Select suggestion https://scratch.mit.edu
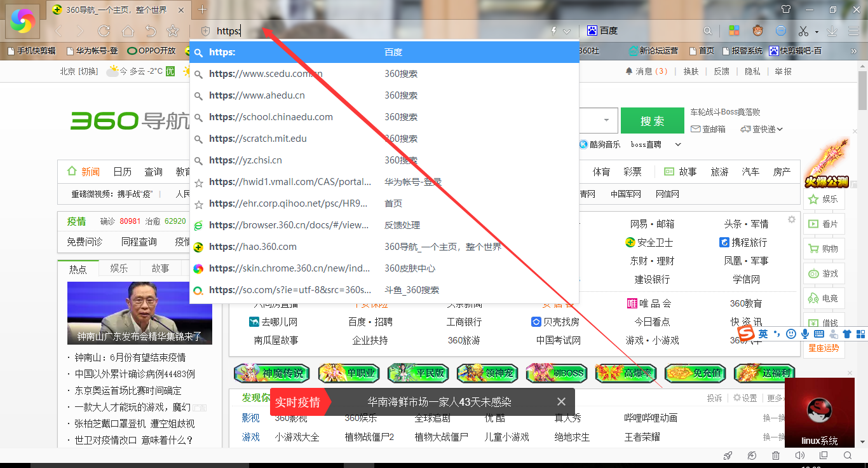Viewport: 868px width, 468px height. [384, 139]
